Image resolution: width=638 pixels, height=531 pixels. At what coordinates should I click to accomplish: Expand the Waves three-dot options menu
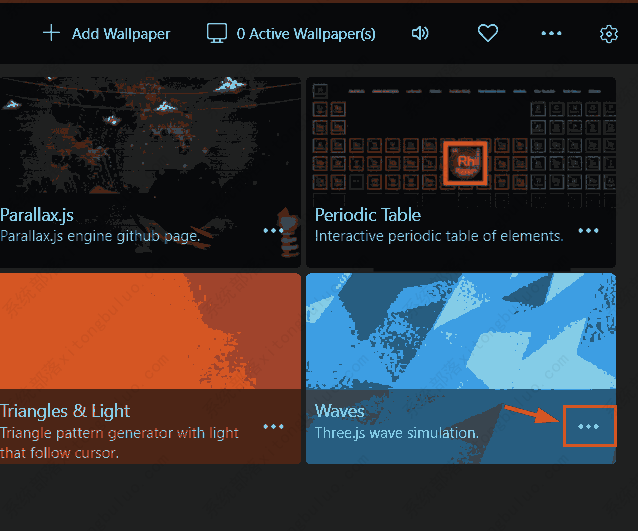pos(589,426)
